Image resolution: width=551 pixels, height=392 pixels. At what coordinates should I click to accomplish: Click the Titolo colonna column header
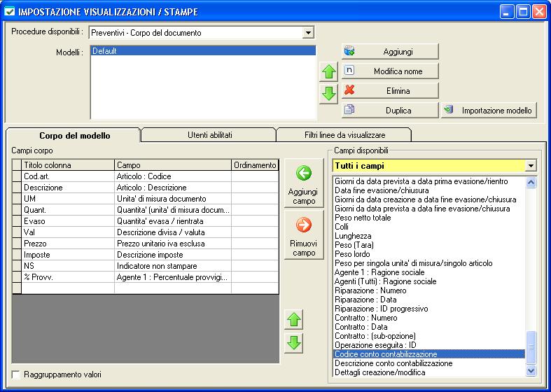pos(68,165)
